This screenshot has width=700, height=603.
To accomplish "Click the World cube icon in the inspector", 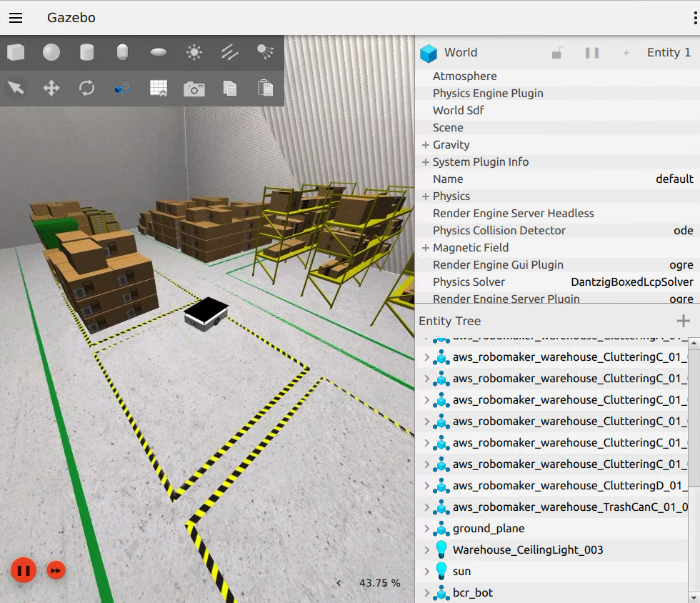I will point(429,53).
